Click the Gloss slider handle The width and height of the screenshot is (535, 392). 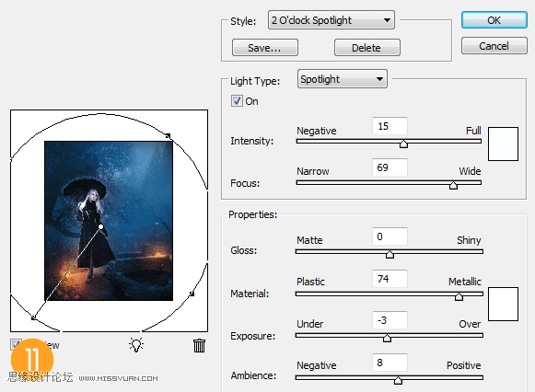(390, 254)
